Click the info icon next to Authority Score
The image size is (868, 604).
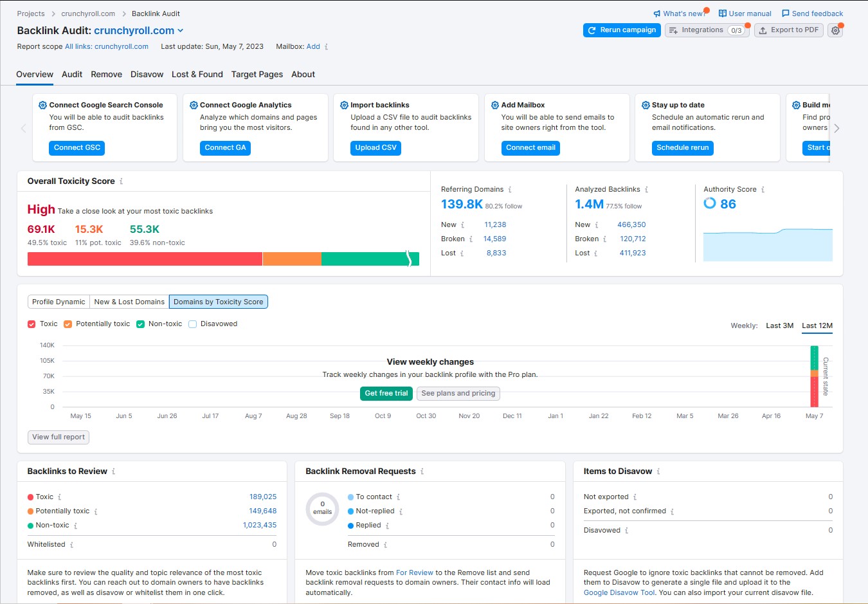763,190
